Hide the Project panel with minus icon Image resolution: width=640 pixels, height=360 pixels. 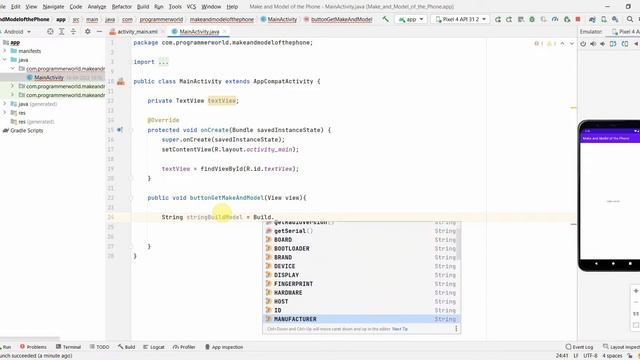(99, 31)
